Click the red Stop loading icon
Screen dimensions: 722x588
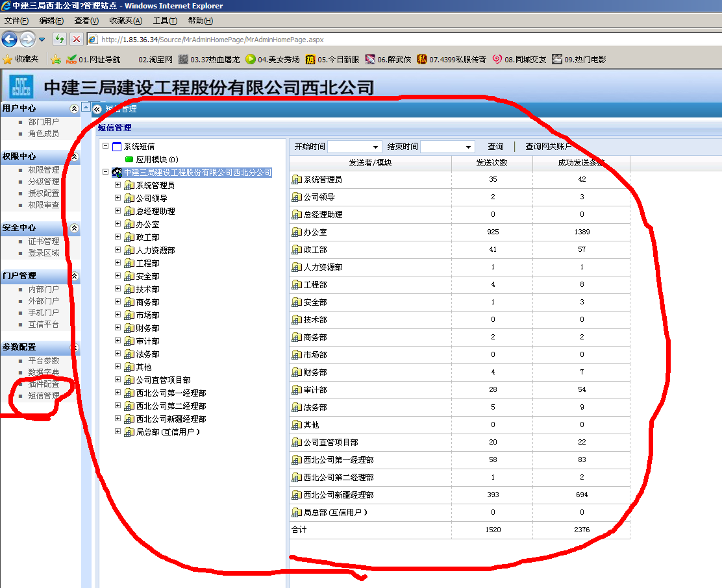pyautogui.click(x=77, y=39)
